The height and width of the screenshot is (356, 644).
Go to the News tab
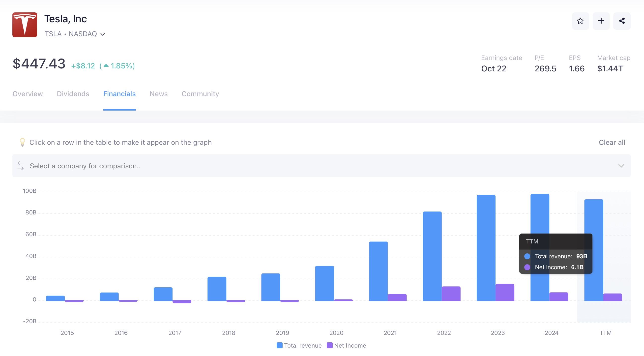[158, 94]
